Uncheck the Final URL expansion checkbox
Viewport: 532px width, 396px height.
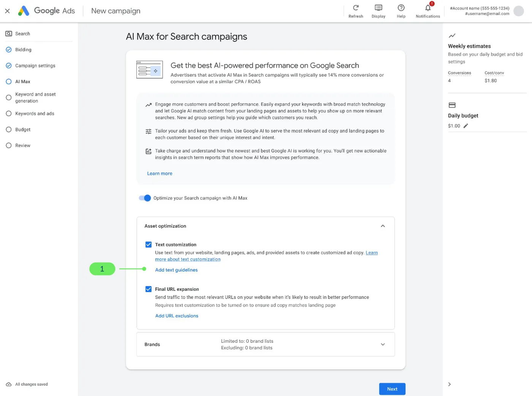(149, 289)
